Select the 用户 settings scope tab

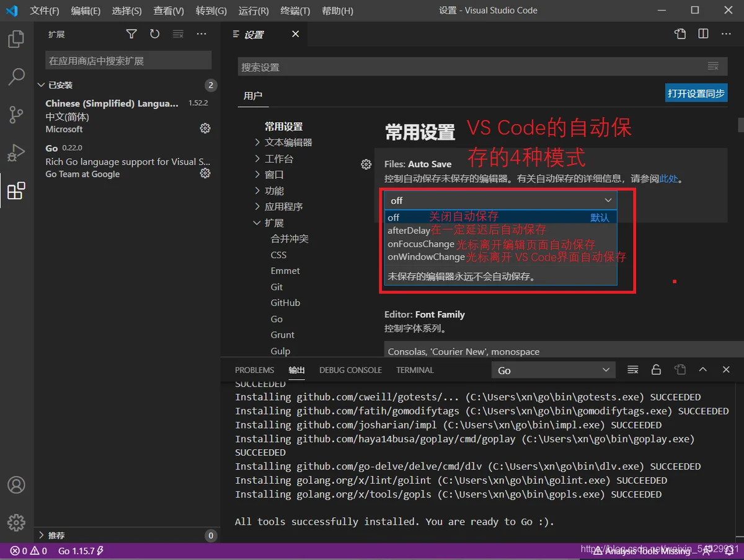[x=253, y=95]
